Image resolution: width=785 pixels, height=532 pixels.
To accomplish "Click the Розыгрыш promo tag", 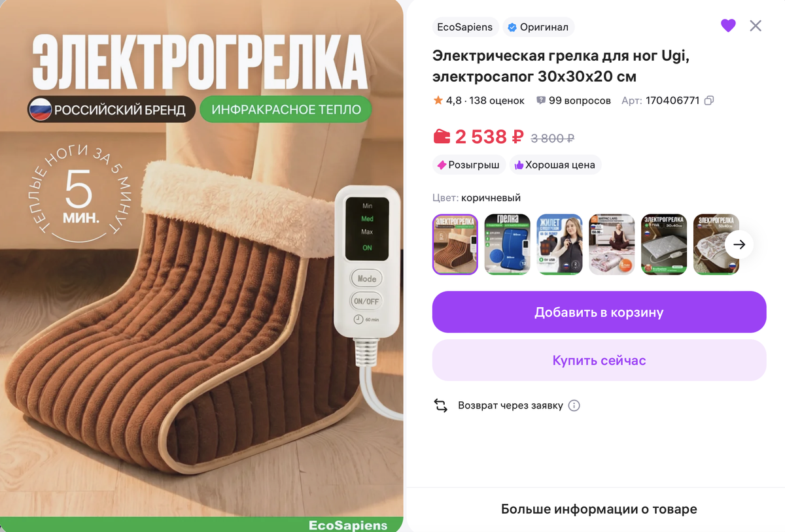I will click(x=468, y=165).
